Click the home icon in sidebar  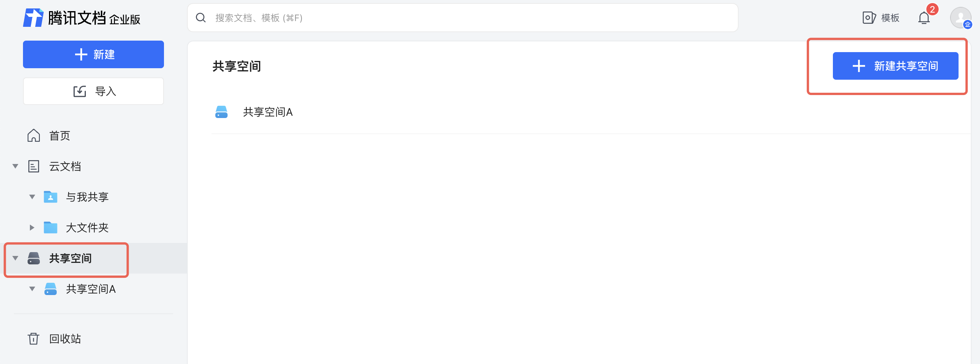coord(34,136)
